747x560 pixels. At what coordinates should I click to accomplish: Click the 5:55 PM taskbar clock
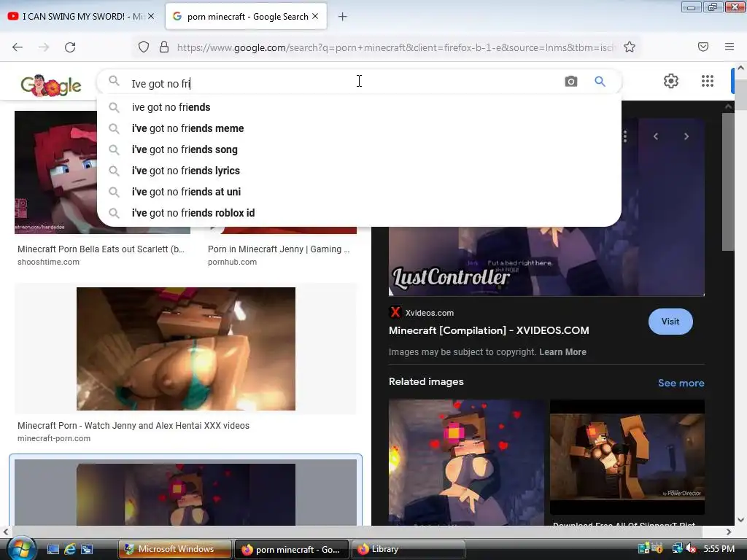point(719,549)
